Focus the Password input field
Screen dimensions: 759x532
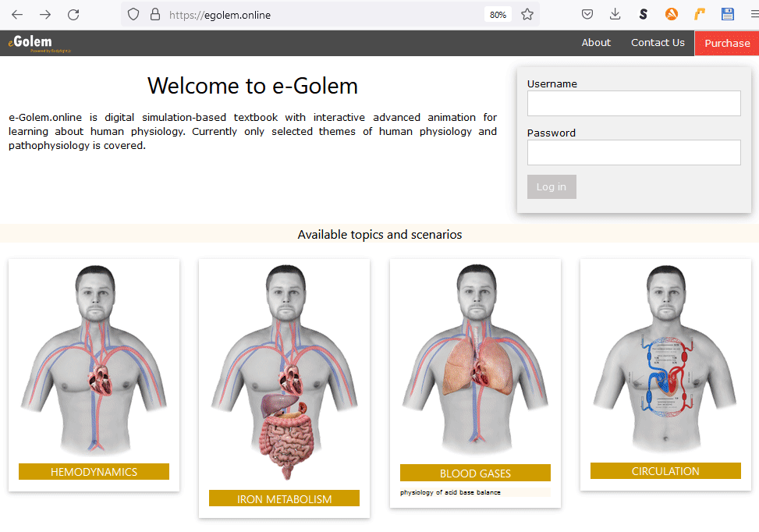(x=633, y=152)
